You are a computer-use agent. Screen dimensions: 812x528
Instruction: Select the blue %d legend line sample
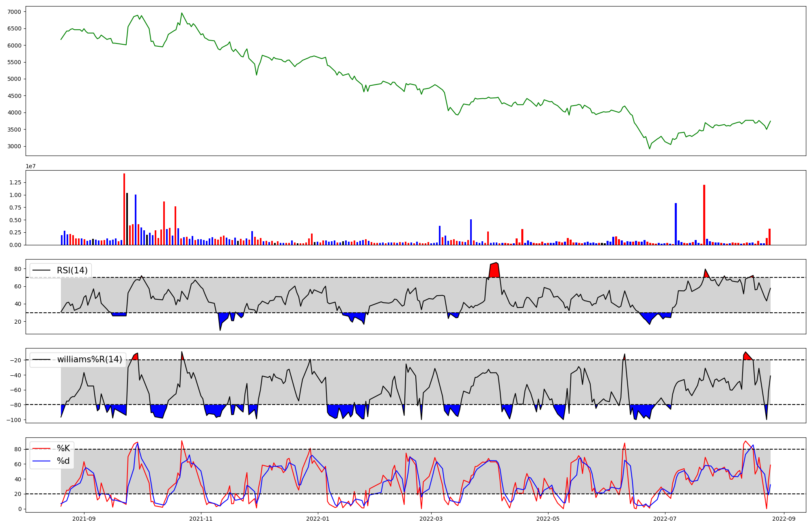(41, 461)
